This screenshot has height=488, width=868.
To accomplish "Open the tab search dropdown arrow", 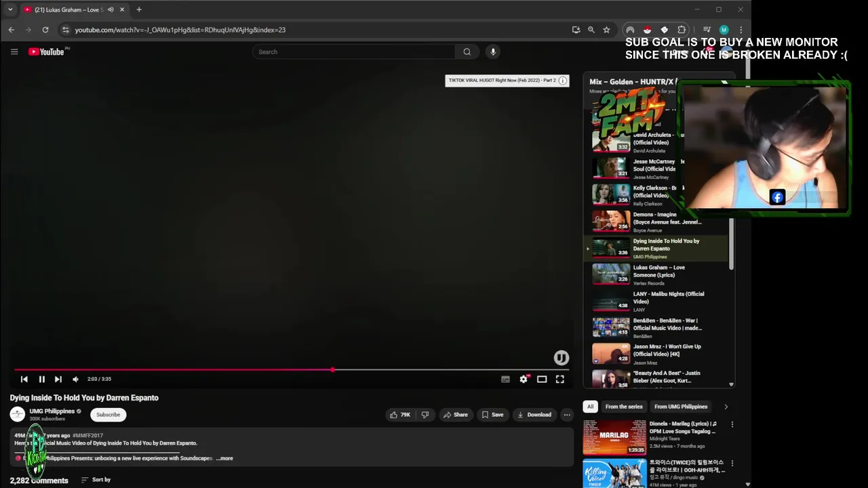I will [x=10, y=9].
